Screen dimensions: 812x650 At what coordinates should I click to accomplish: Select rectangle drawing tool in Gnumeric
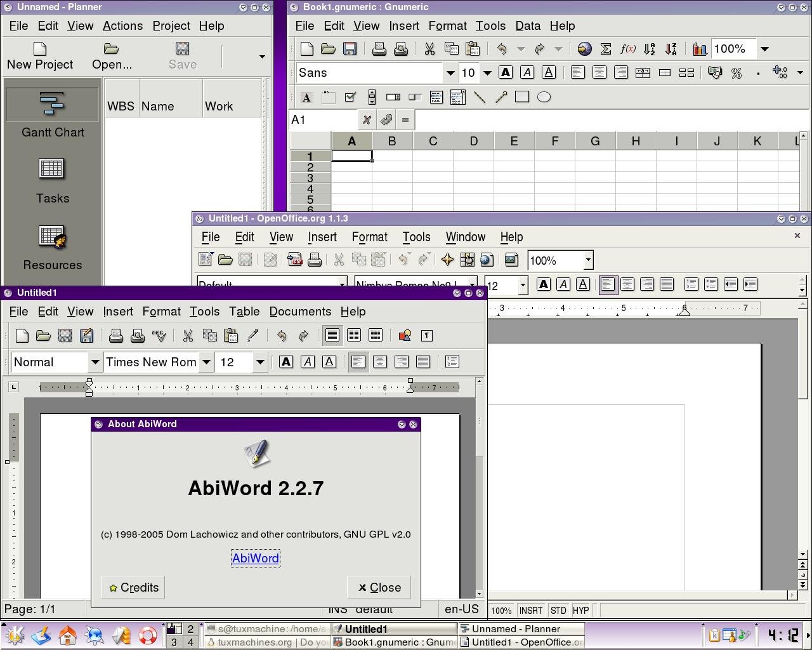point(522,97)
